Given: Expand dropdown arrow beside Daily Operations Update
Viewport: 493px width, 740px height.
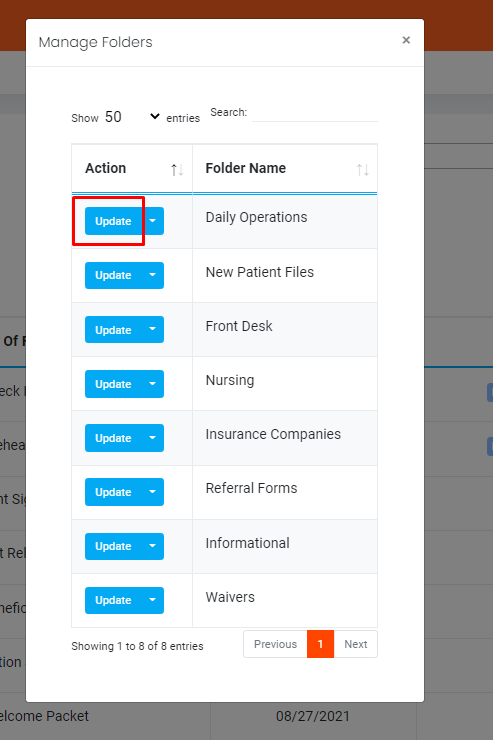Looking at the screenshot, I should (x=153, y=221).
